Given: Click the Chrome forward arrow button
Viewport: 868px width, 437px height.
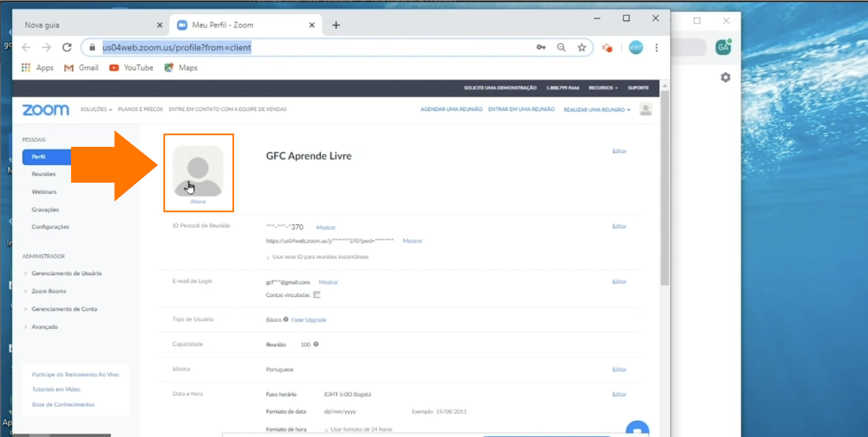Looking at the screenshot, I should point(47,47).
